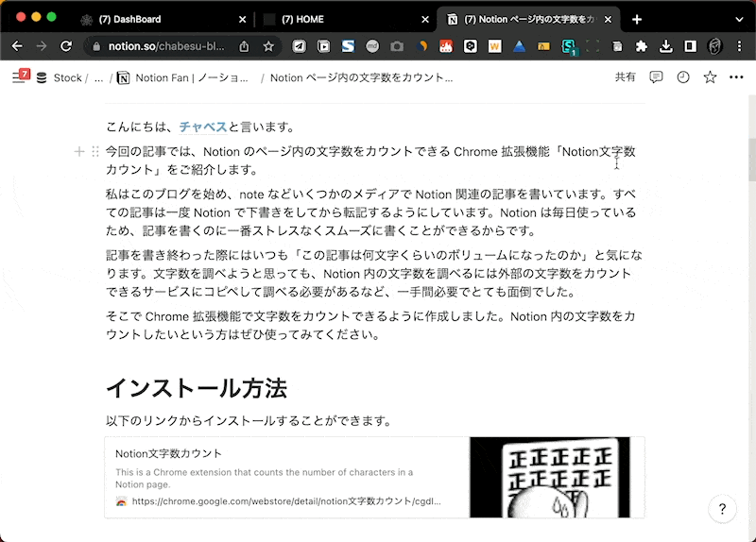Toggle the Chrome side panel icon
This screenshot has width=756, height=542.
pos(691,46)
